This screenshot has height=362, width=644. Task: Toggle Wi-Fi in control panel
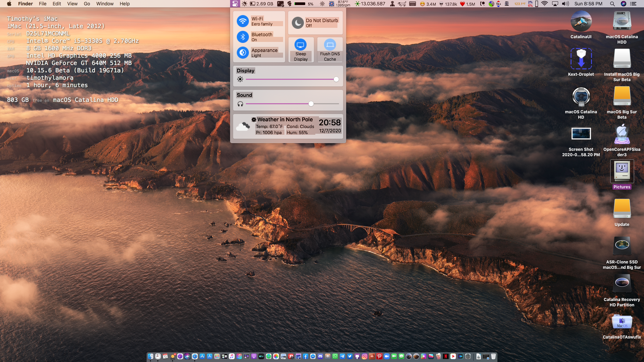coord(243,21)
